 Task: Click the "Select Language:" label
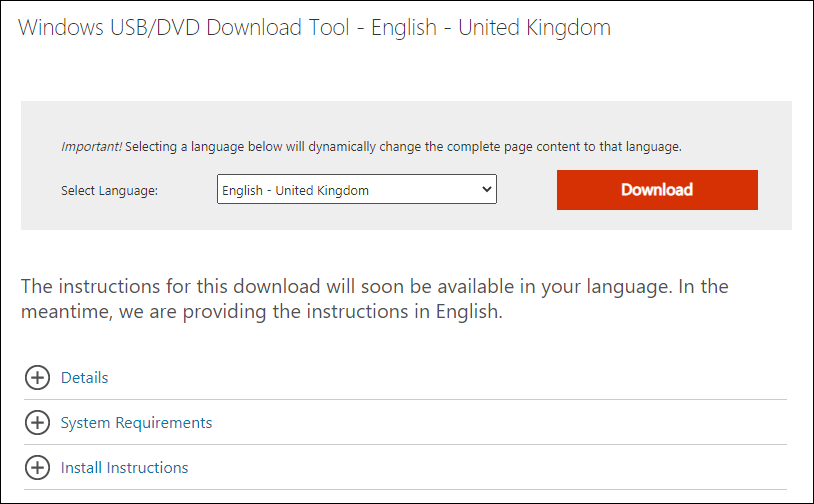109,191
